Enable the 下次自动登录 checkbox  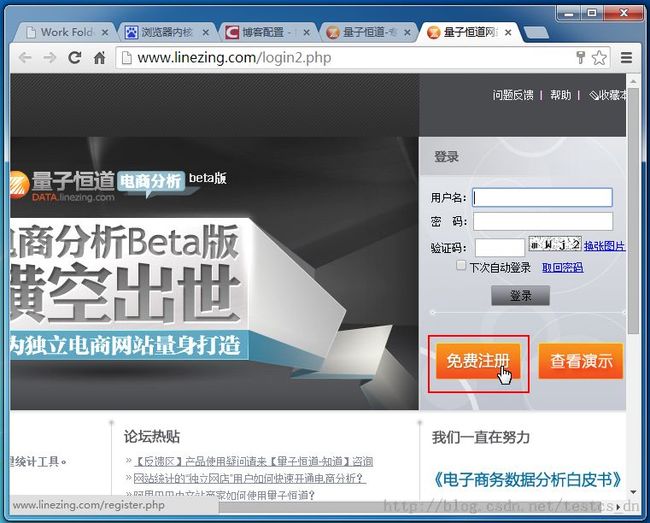[461, 265]
